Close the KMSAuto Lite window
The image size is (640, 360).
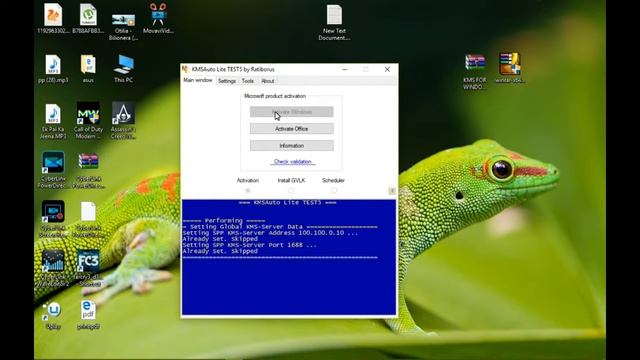pyautogui.click(x=387, y=69)
